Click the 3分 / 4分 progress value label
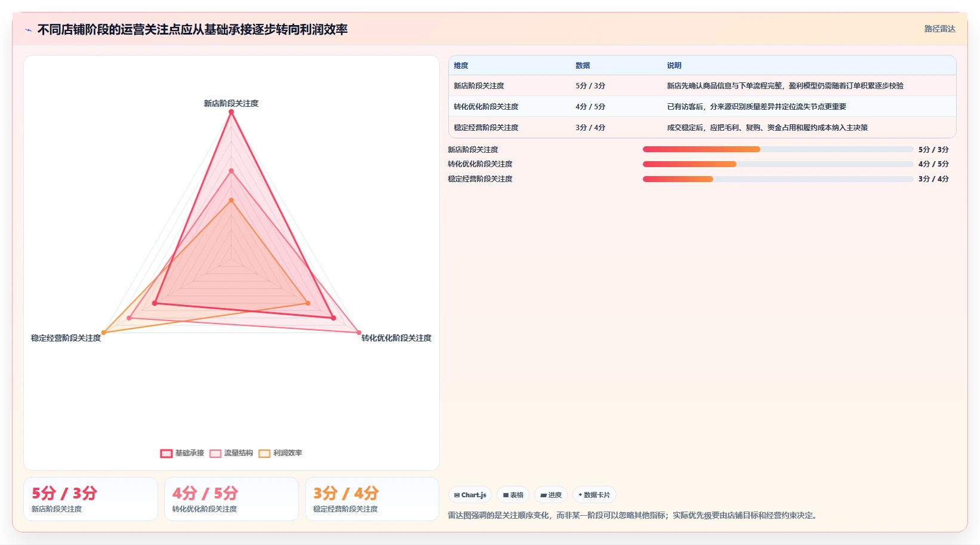The width and height of the screenshot is (980, 545). click(933, 179)
